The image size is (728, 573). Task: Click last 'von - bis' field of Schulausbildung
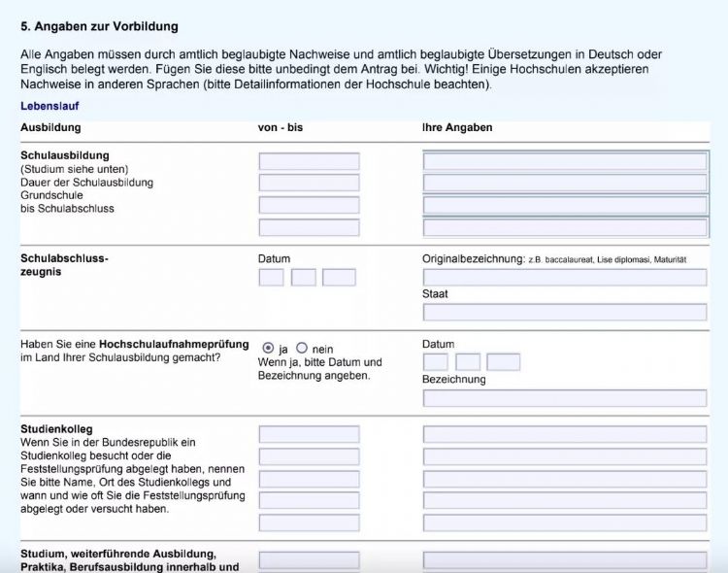(x=309, y=227)
